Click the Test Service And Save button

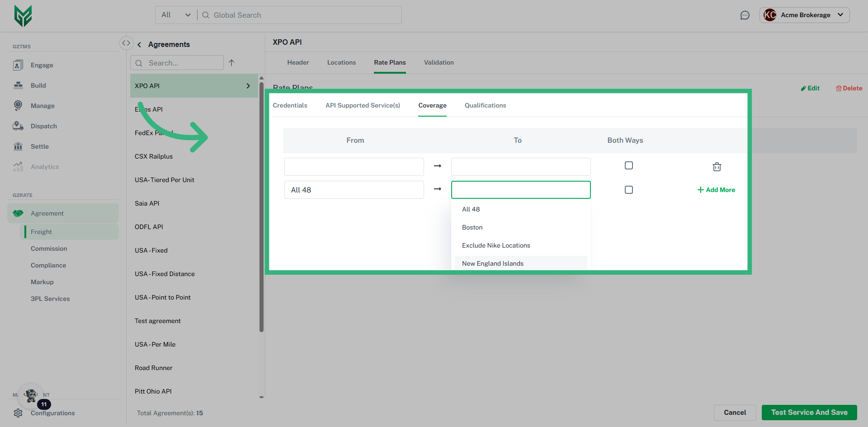point(809,412)
